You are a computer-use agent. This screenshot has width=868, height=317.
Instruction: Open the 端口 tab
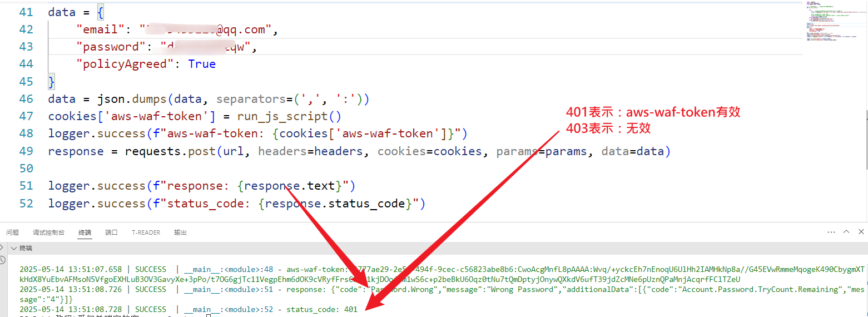tap(112, 232)
